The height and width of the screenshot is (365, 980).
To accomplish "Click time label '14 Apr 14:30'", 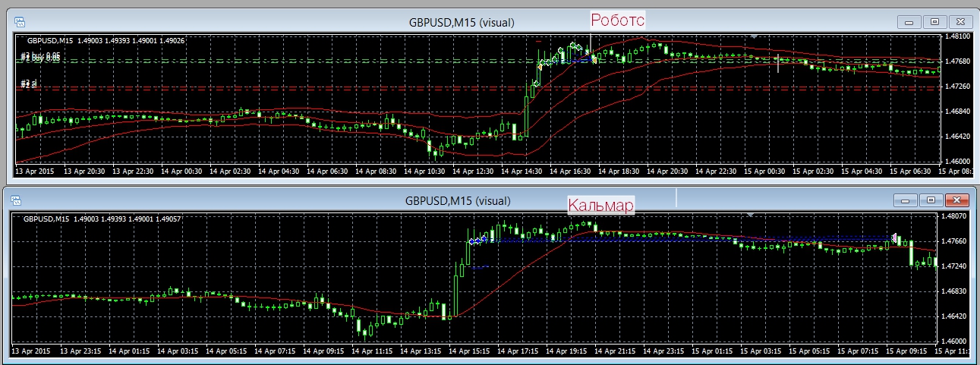I will pos(522,171).
